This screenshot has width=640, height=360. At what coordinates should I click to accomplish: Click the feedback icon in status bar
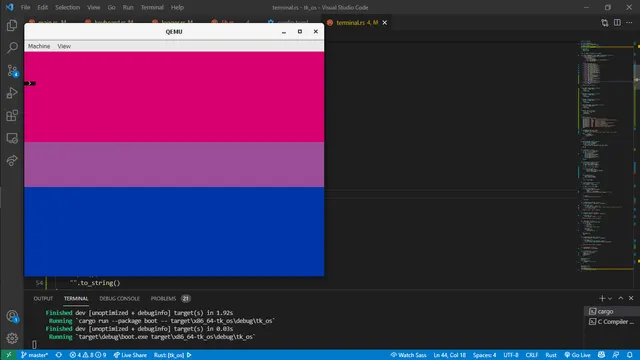(x=616, y=355)
